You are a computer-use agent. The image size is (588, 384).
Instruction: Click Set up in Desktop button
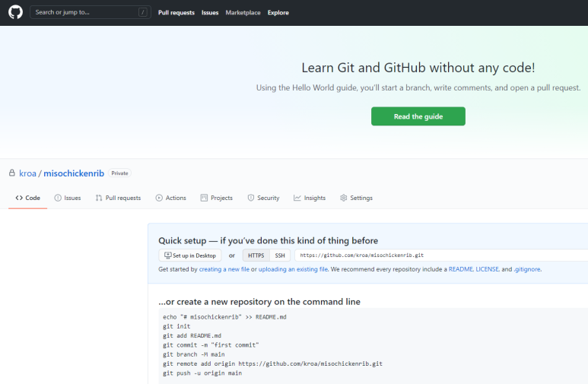[190, 255]
